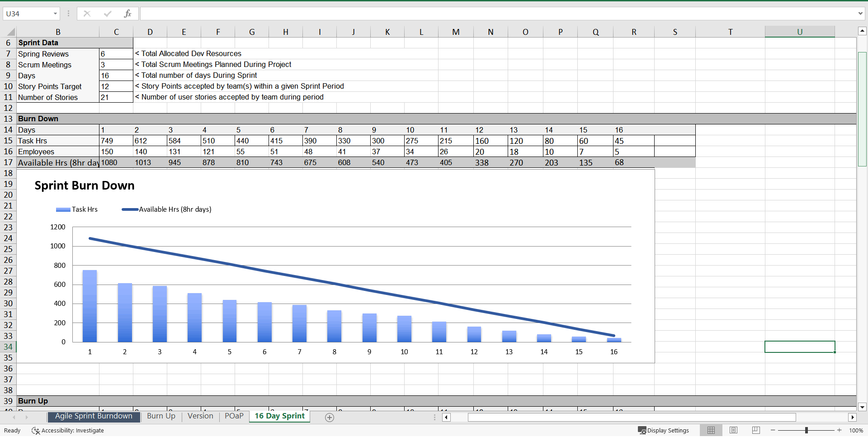Image resolution: width=868 pixels, height=437 pixels.
Task: Click the Insert Function (fx) icon
Action: (128, 13)
